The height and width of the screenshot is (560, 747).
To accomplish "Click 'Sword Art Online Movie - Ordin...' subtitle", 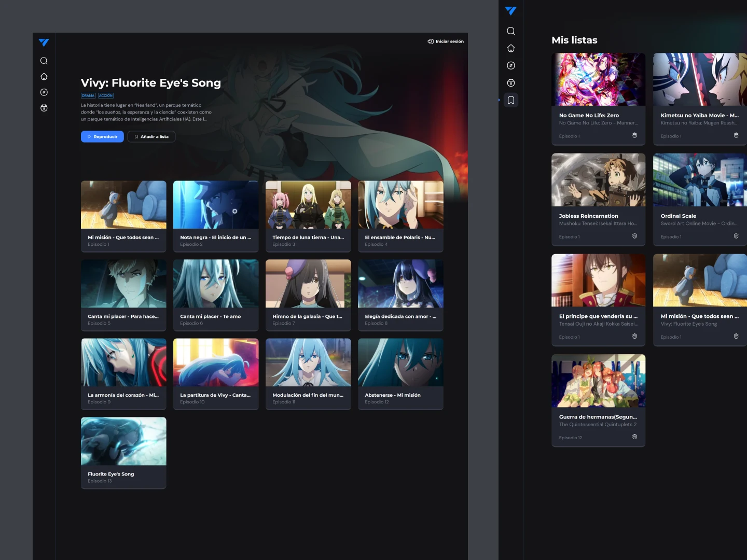I will click(699, 223).
